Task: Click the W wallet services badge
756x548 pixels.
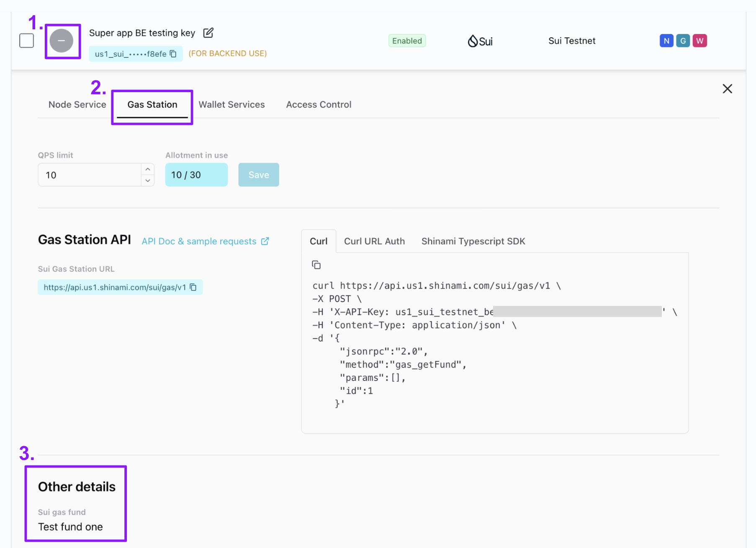Action: [x=699, y=41]
